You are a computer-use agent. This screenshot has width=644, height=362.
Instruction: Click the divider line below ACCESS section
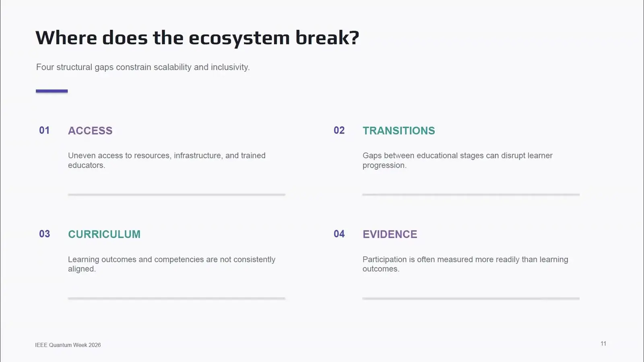[x=176, y=195]
